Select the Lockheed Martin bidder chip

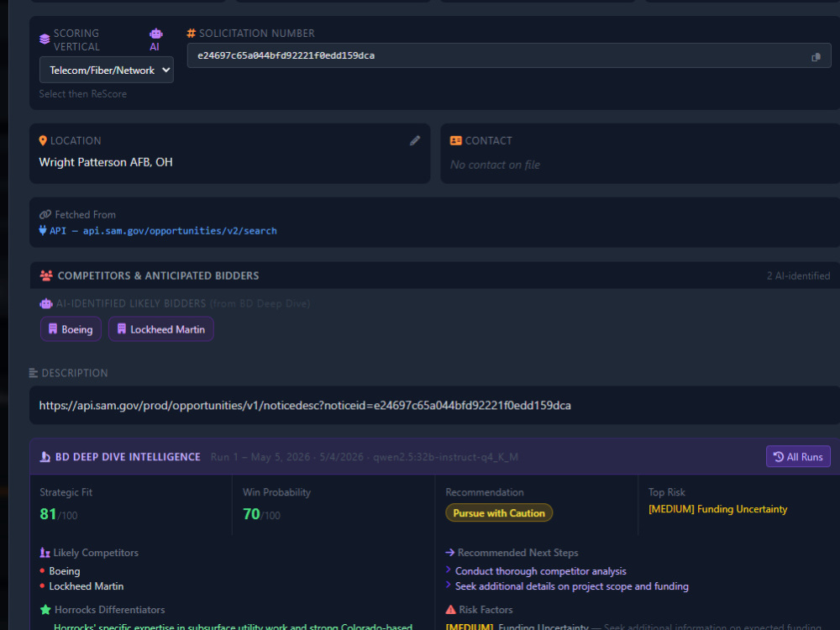coord(160,329)
